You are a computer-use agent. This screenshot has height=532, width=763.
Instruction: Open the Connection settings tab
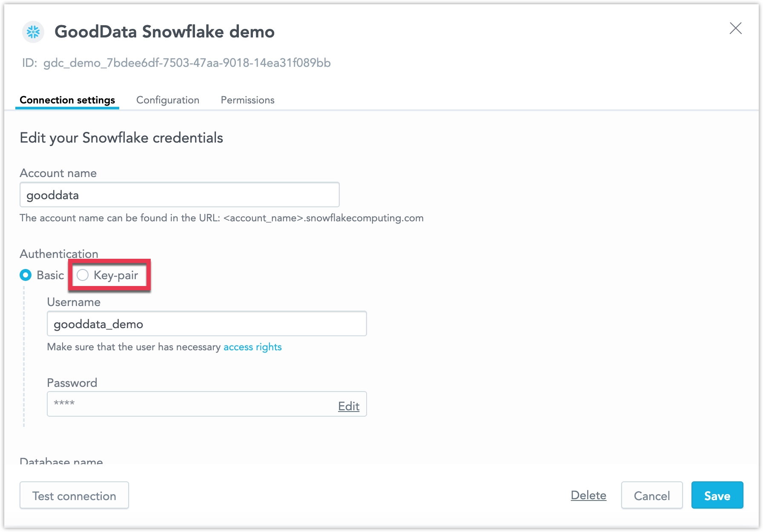coord(67,100)
